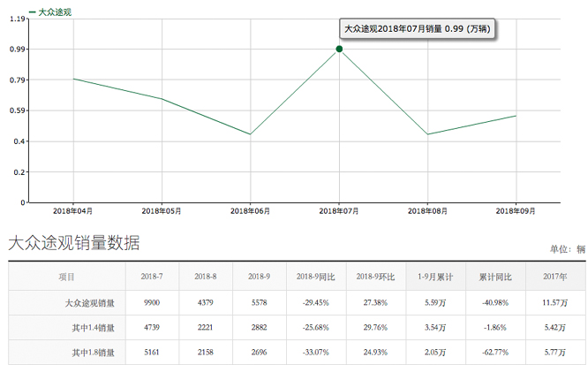Click the cell value 24.93%
Image resolution: width=588 pixels, height=365 pixels.
point(375,353)
